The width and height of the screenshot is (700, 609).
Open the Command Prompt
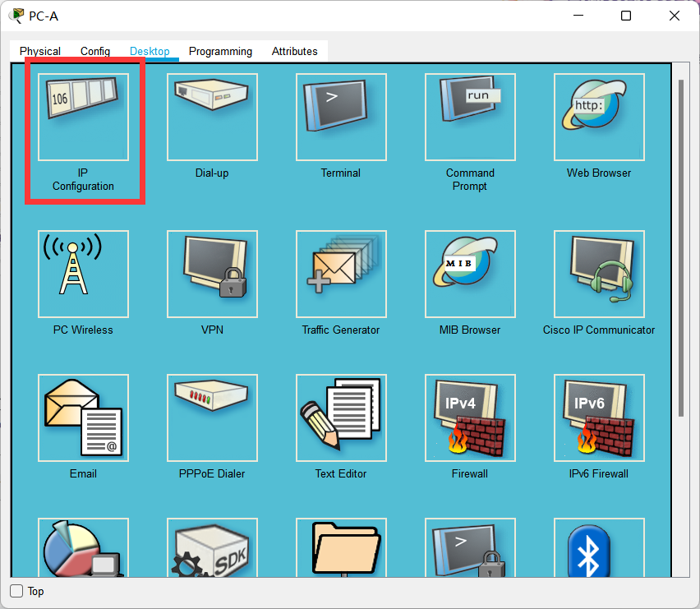tap(471, 117)
